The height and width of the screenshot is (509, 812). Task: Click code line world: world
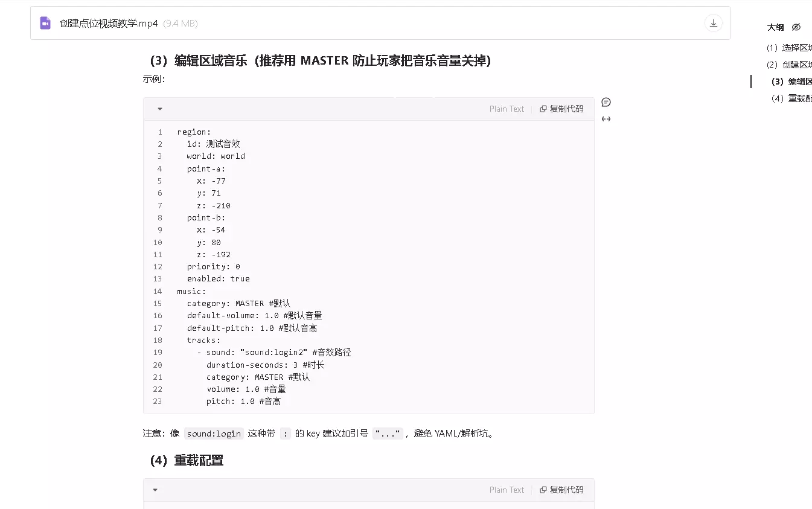pos(216,156)
